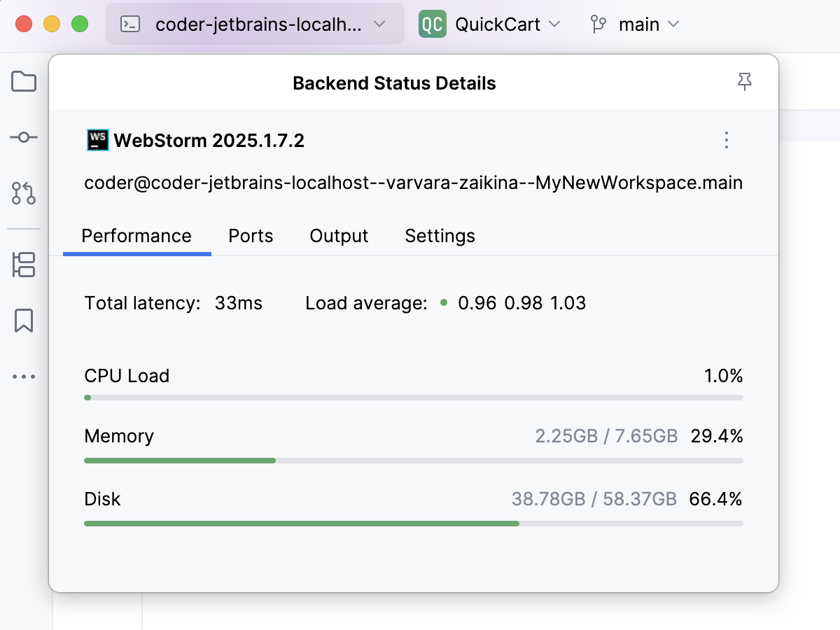The height and width of the screenshot is (630, 840).
Task: Pin the Backend Status Details popup
Action: [745, 83]
